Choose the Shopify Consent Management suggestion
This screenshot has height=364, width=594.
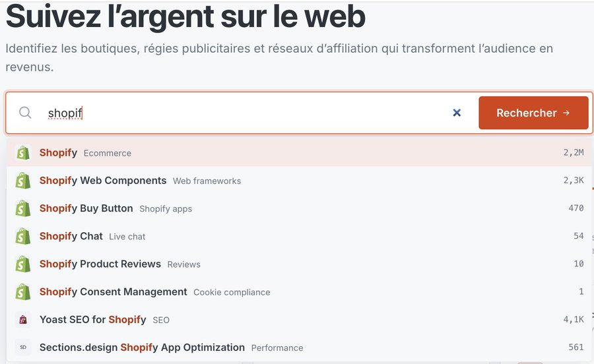(x=299, y=291)
